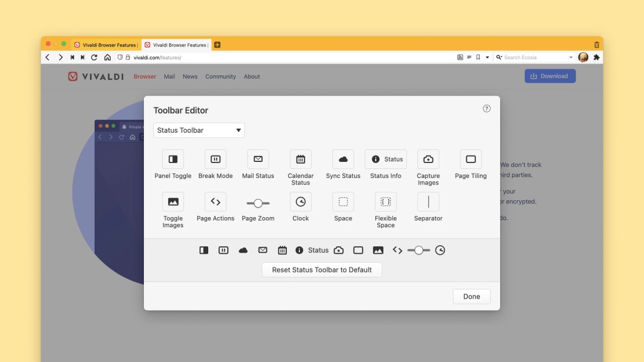Click the Status Info element
The height and width of the screenshot is (362, 644).
click(385, 159)
